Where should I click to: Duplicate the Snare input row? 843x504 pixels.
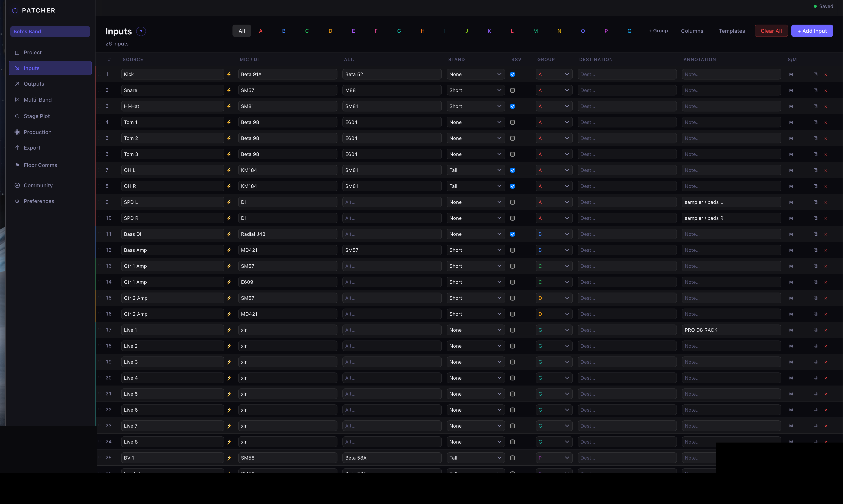click(x=816, y=90)
